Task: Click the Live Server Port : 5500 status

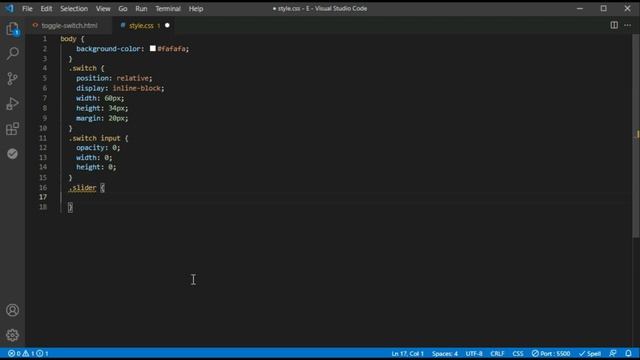Action: pos(551,353)
